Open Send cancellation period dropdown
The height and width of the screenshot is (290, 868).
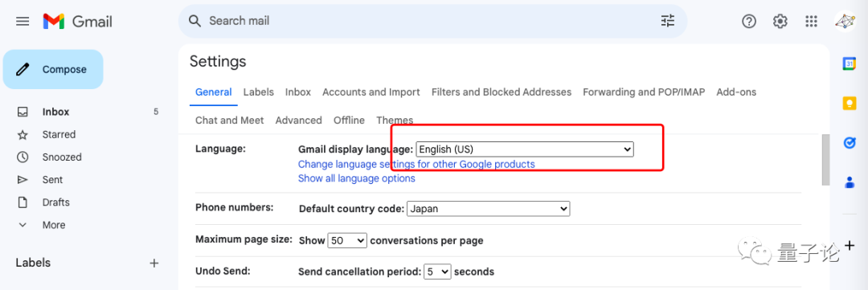coord(437,272)
